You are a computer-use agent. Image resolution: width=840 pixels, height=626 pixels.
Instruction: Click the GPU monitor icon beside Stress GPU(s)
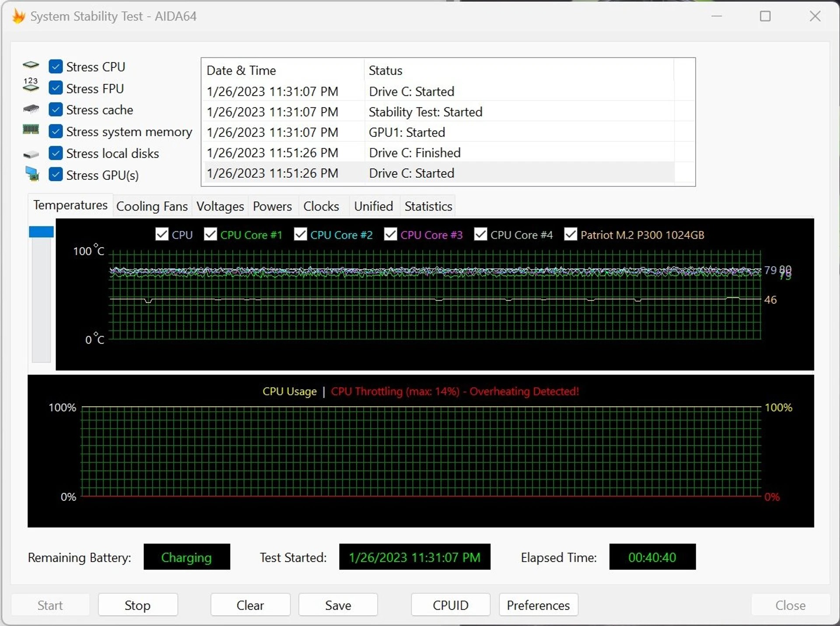(x=32, y=174)
